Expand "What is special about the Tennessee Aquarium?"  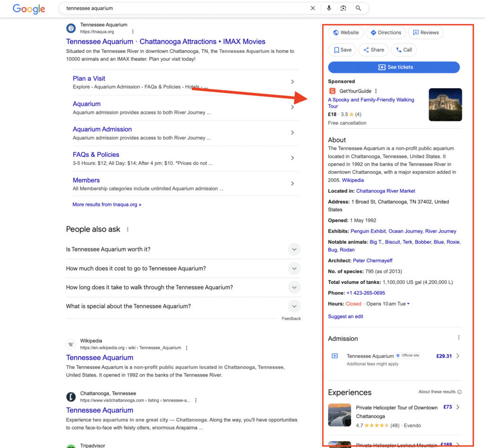point(294,306)
